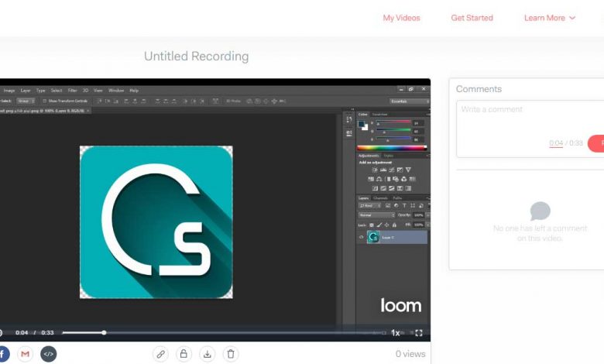
Task: Add a Photo Filter adjustment
Action: pyautogui.click(x=396, y=179)
